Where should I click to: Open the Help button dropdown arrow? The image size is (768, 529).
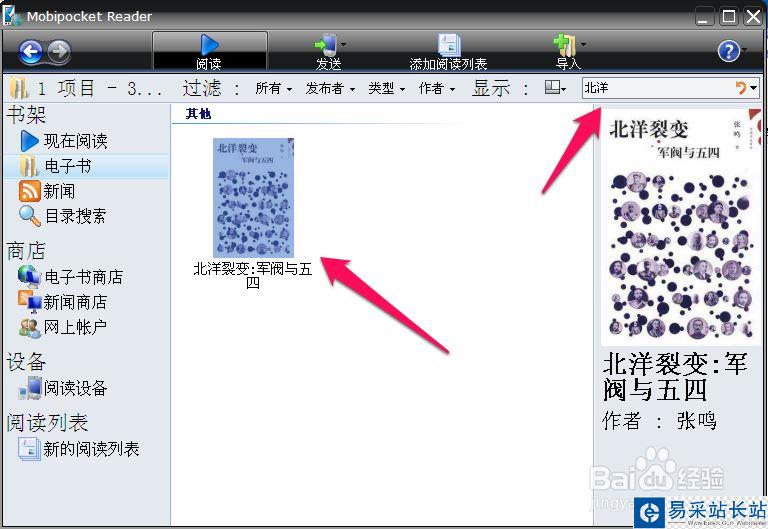point(744,50)
